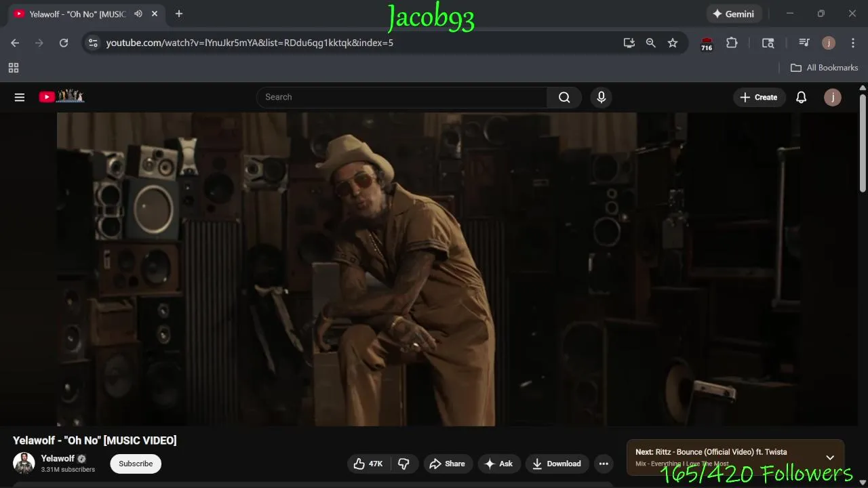This screenshot has width=868, height=488.
Task: Share this video
Action: coord(448,464)
